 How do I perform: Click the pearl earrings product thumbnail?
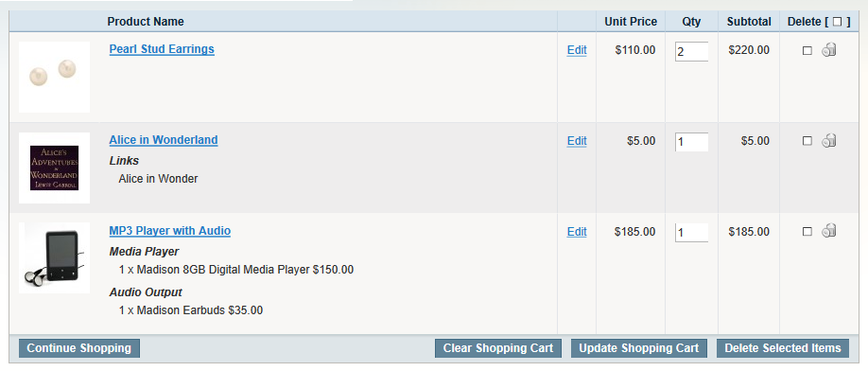(54, 77)
